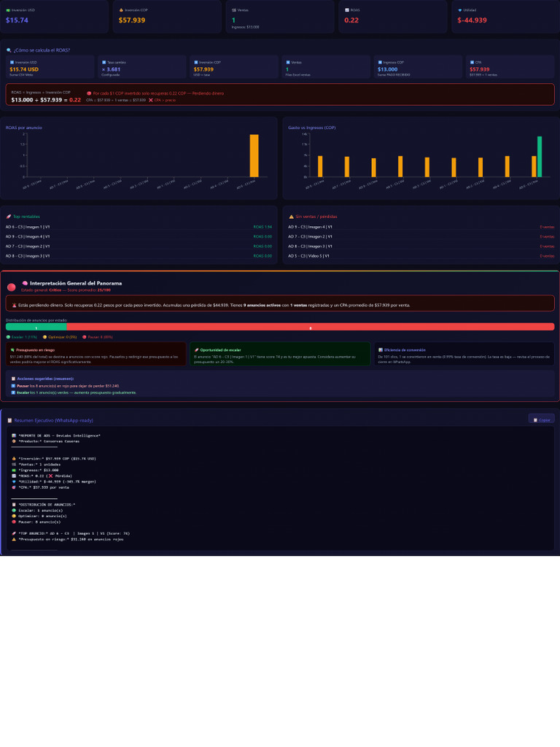Image resolution: width=560 pixels, height=747 pixels.
Task: Click the icon in the Ingresos COP calculation box
Action: 380,63
